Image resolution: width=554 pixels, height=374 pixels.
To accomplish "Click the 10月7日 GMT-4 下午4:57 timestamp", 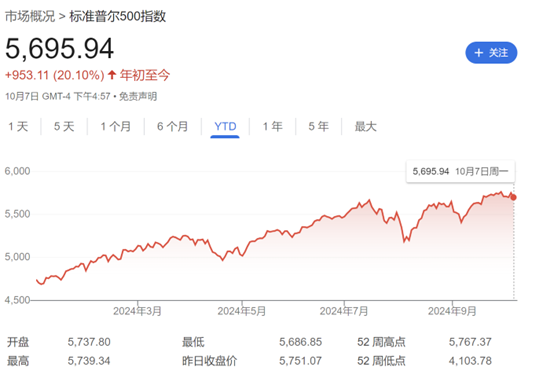I will pyautogui.click(x=58, y=96).
